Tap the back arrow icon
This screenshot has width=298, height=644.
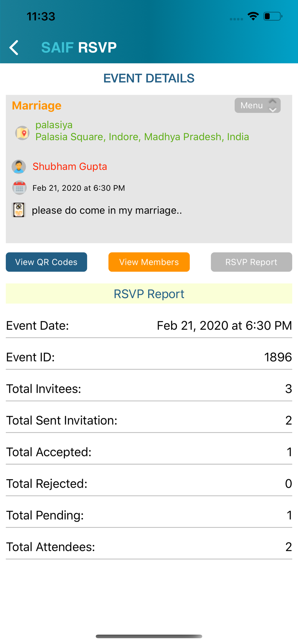[14, 48]
